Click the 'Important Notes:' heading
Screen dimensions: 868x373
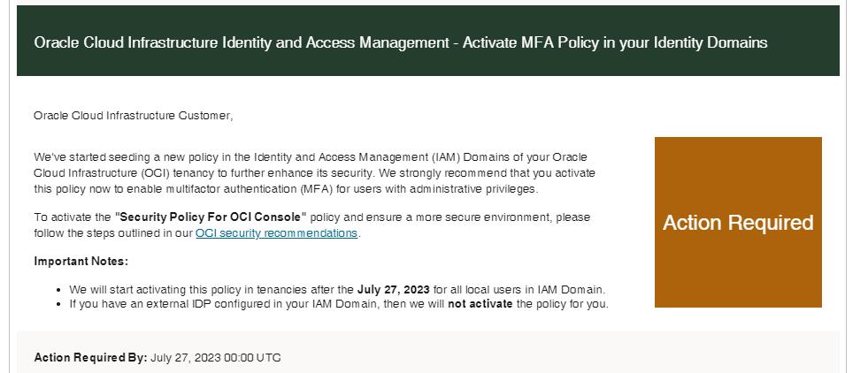[x=81, y=262]
